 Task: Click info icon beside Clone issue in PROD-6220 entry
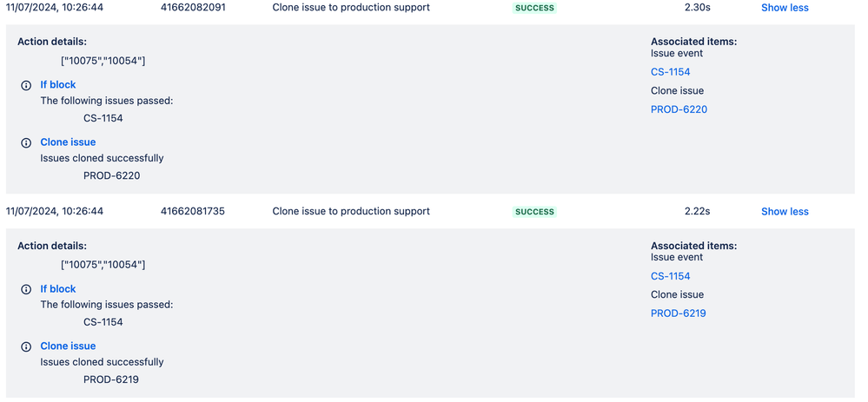point(25,142)
